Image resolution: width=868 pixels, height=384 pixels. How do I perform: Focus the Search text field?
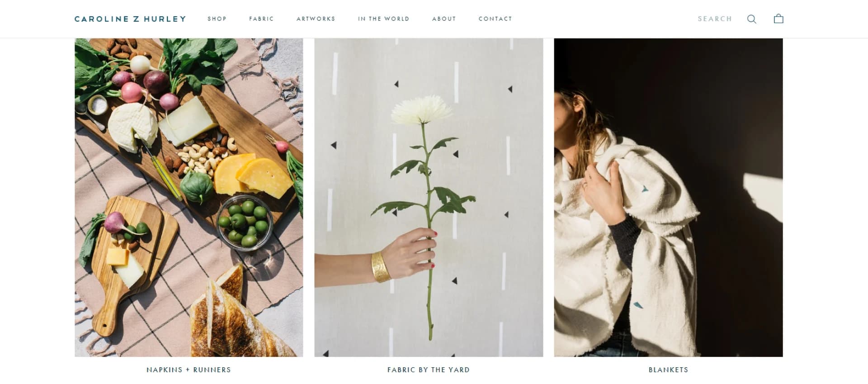pos(715,19)
